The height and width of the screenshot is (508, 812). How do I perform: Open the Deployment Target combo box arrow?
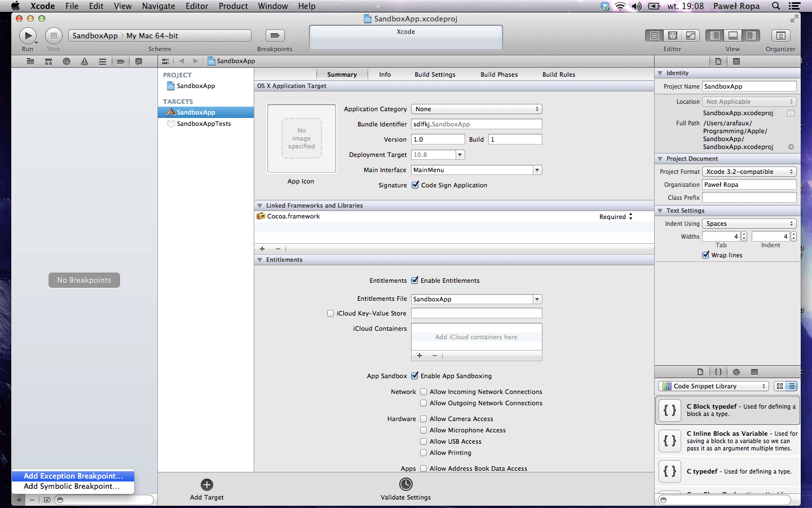click(x=460, y=155)
